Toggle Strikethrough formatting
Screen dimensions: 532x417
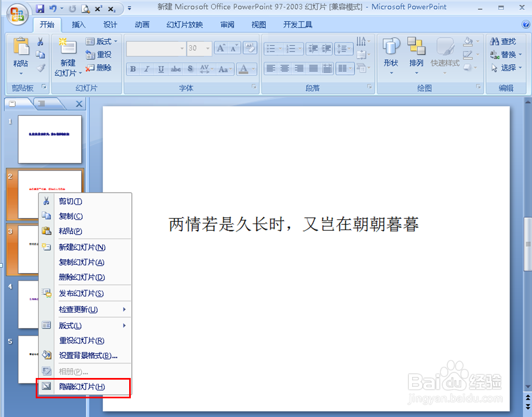[175, 69]
